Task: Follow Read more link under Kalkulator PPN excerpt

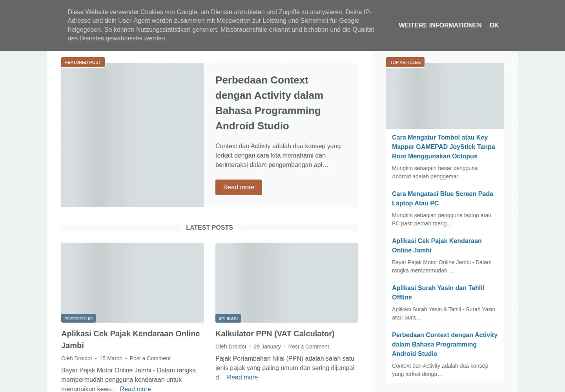Action: pyautogui.click(x=242, y=377)
